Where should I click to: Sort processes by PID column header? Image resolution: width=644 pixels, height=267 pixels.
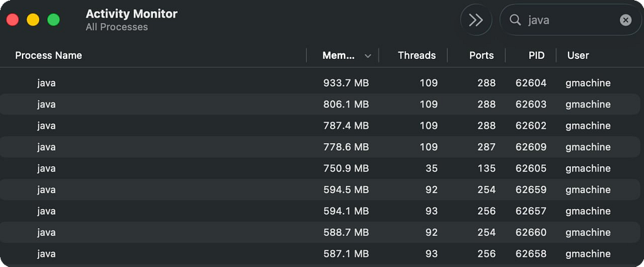click(536, 55)
